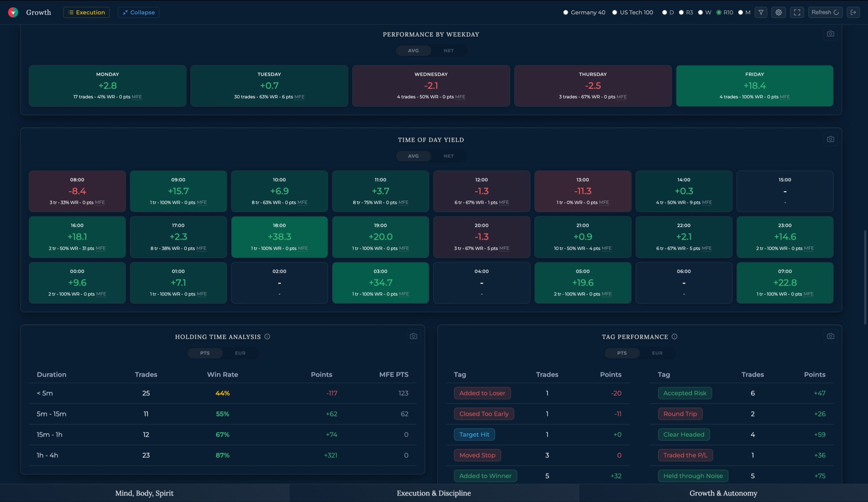Click the Round Trip tag
868x502 pixels.
680,414
